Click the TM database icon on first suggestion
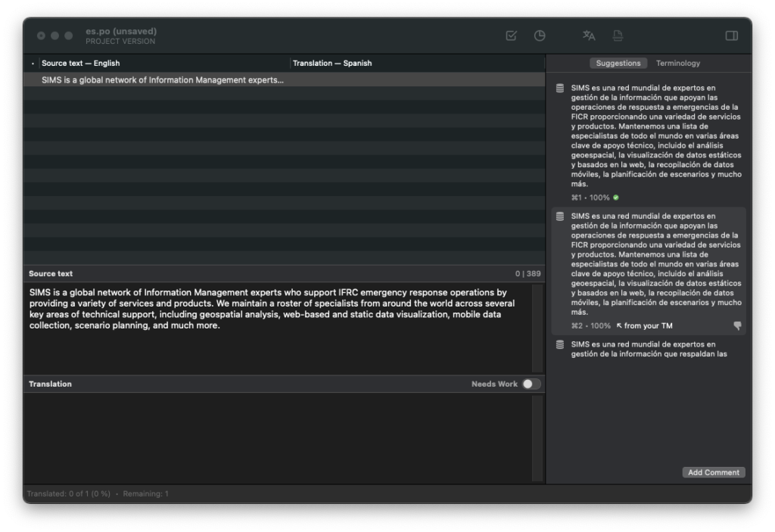The width and height of the screenshot is (775, 532). 559,87
